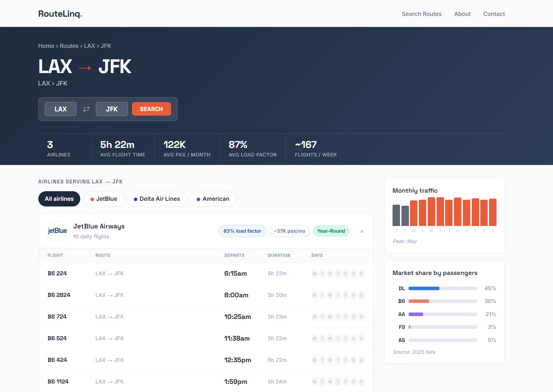
Task: Click the 1:59pm departure time
Action: tap(236, 382)
